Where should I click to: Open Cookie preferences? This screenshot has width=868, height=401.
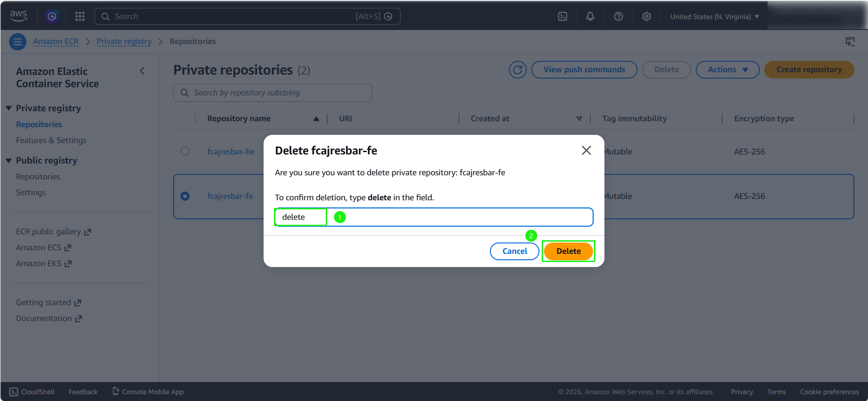[829, 392]
